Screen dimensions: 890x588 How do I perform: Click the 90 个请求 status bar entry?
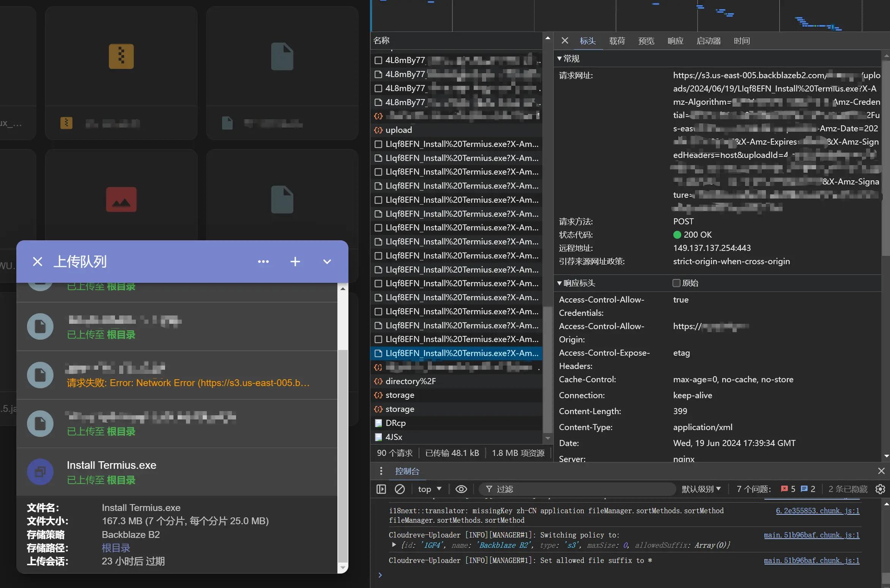(x=395, y=453)
